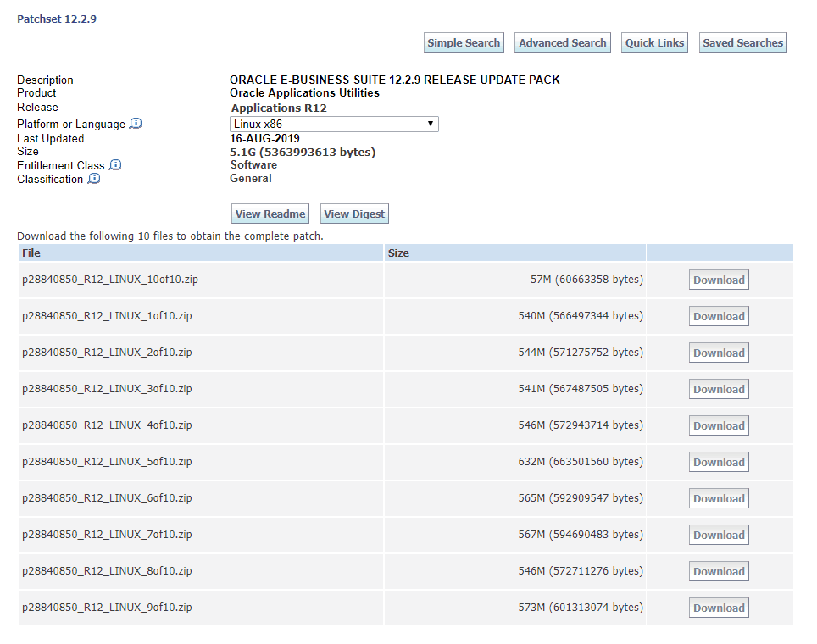Open Quick Links
817x644 pixels.
(x=654, y=42)
